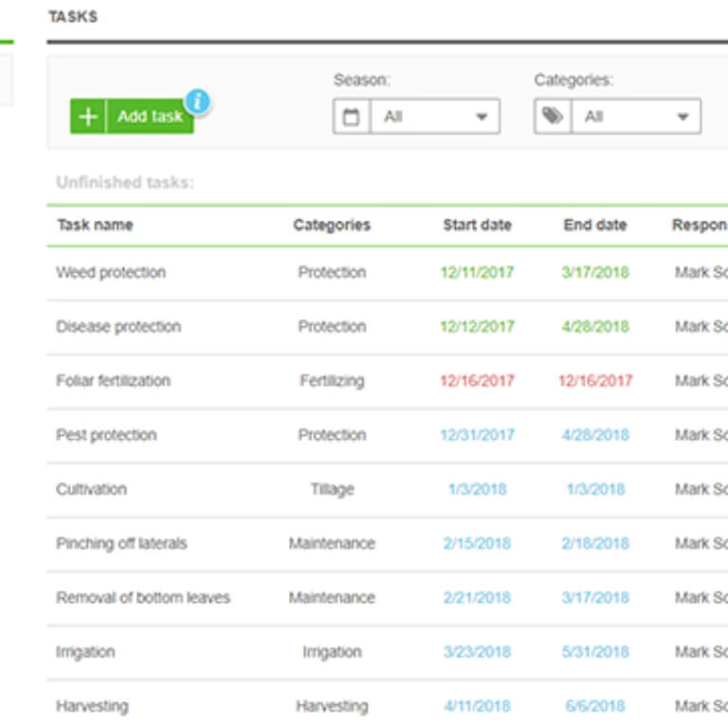This screenshot has width=728, height=728.
Task: Click Tillage category cell
Action: 332,489
